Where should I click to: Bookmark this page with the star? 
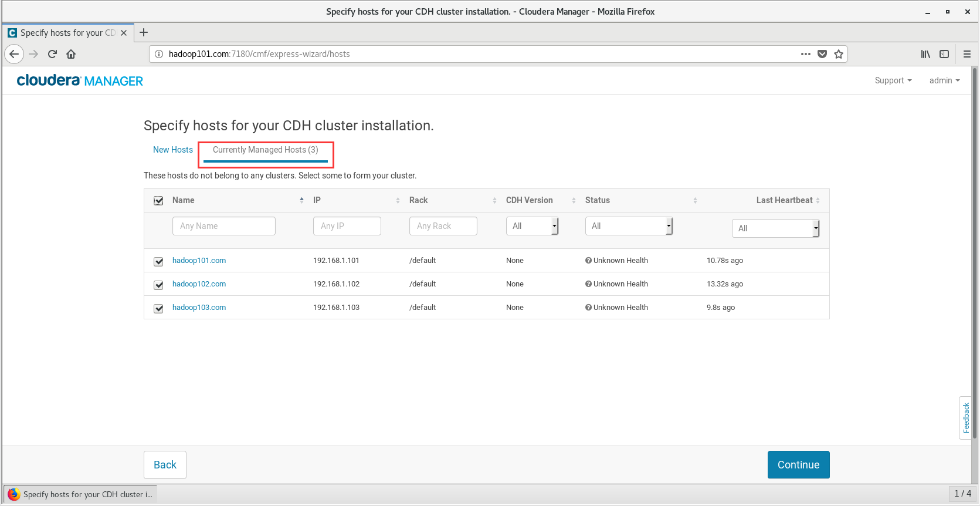[x=839, y=54]
